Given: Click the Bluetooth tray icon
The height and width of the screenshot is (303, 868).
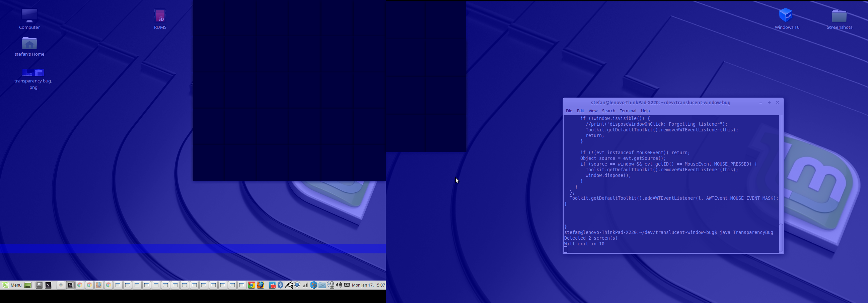Looking at the screenshot, I should tap(280, 285).
